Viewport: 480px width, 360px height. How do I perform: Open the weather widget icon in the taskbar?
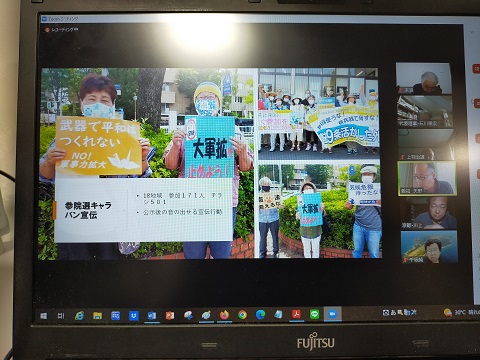coord(448,312)
